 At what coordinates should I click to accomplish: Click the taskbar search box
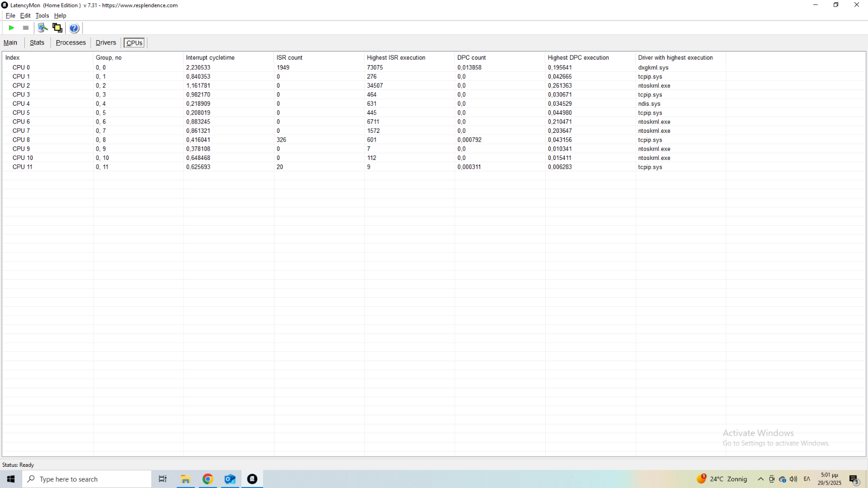point(87,479)
